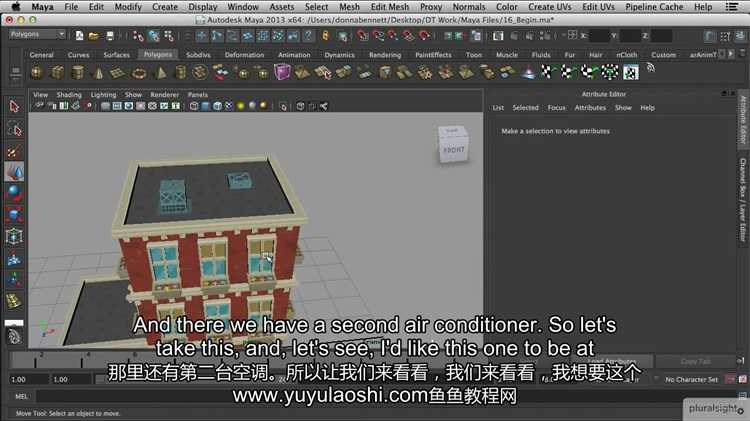Viewport: 750px width, 421px height.
Task: Create a polygon cylinder from the shelf
Action: 78,73
